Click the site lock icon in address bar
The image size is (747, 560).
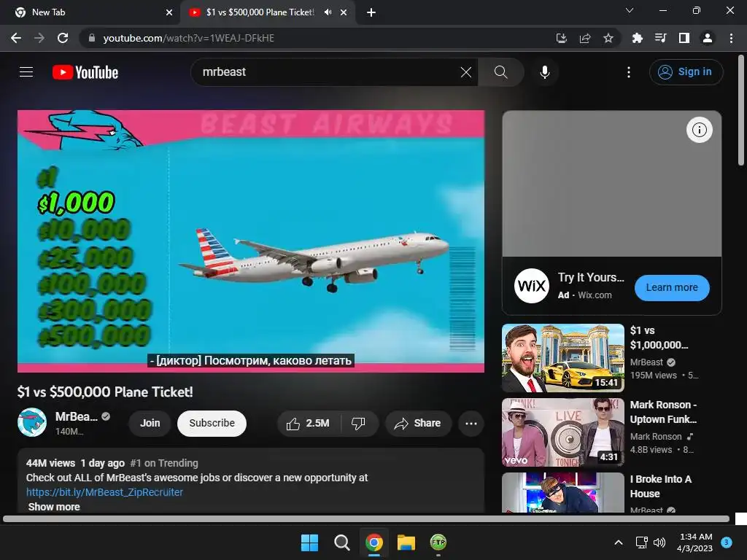92,38
